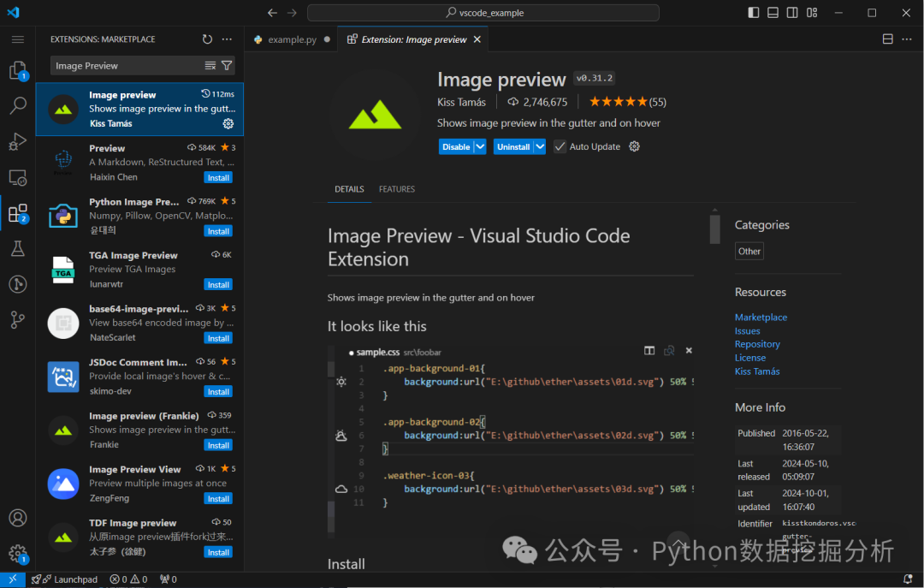Open editor more actions ellipsis
The image size is (924, 588).
click(907, 39)
